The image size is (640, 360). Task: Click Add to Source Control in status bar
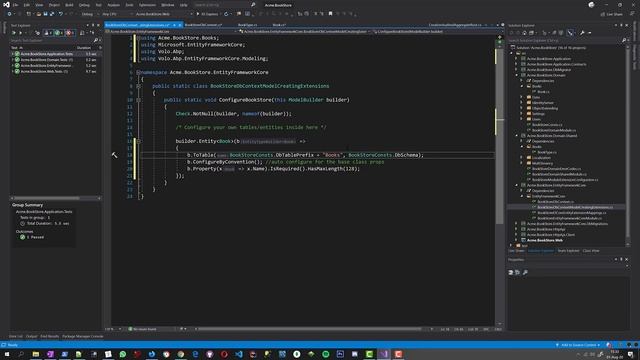click(x=578, y=345)
